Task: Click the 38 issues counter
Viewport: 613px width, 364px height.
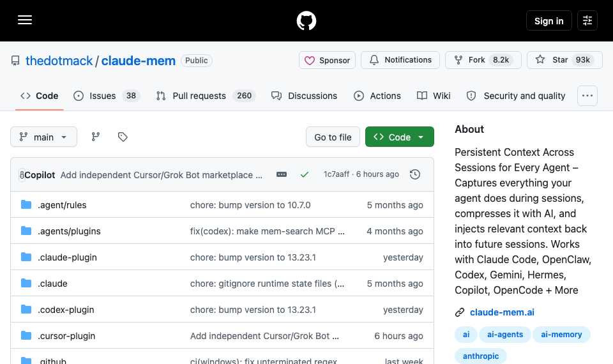Action: coord(131,96)
